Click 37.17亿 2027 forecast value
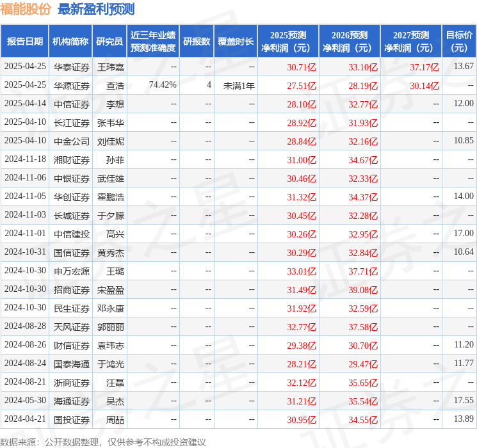This screenshot has height=448, width=477. [424, 67]
